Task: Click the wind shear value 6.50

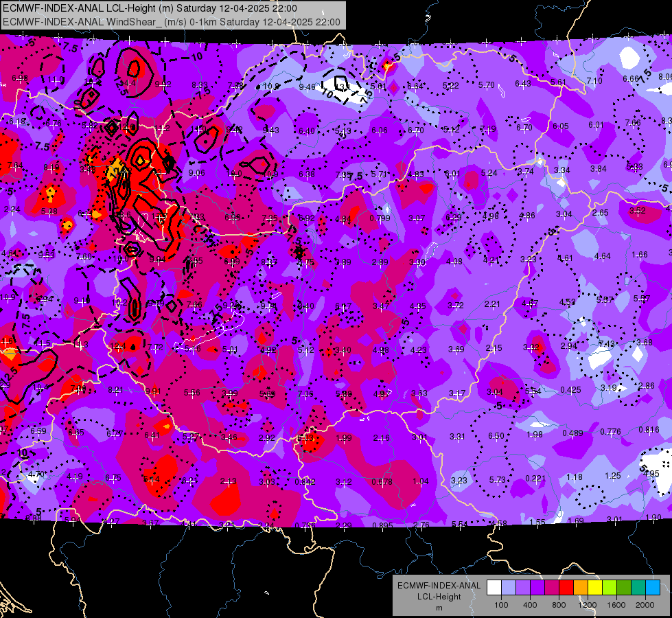Action: (x=496, y=436)
